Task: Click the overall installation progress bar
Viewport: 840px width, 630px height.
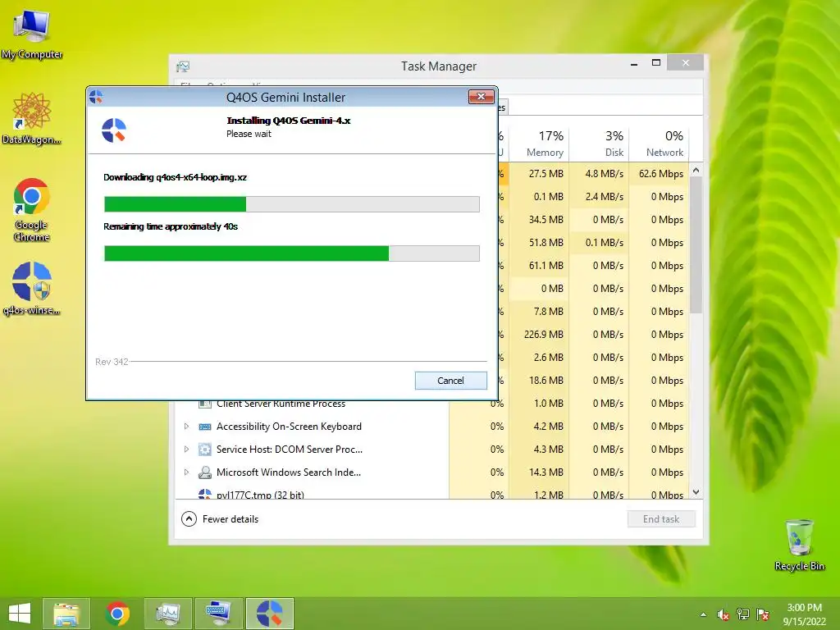Action: pos(292,253)
